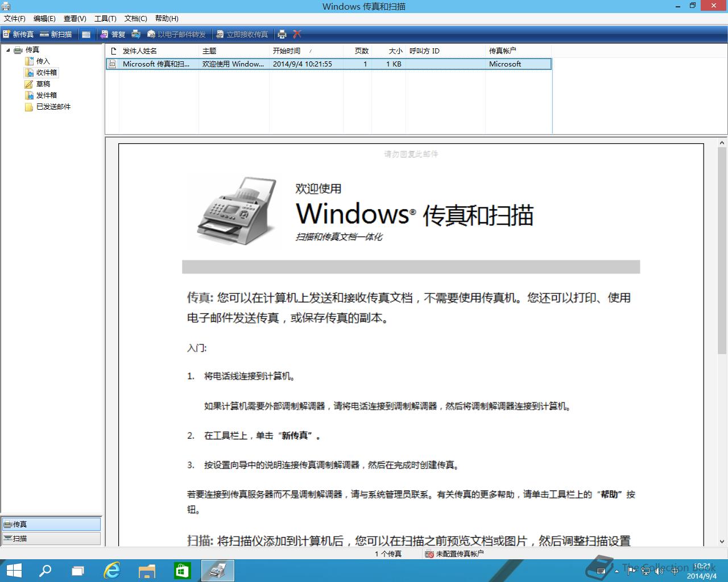Click the attachment icon column header

point(113,51)
